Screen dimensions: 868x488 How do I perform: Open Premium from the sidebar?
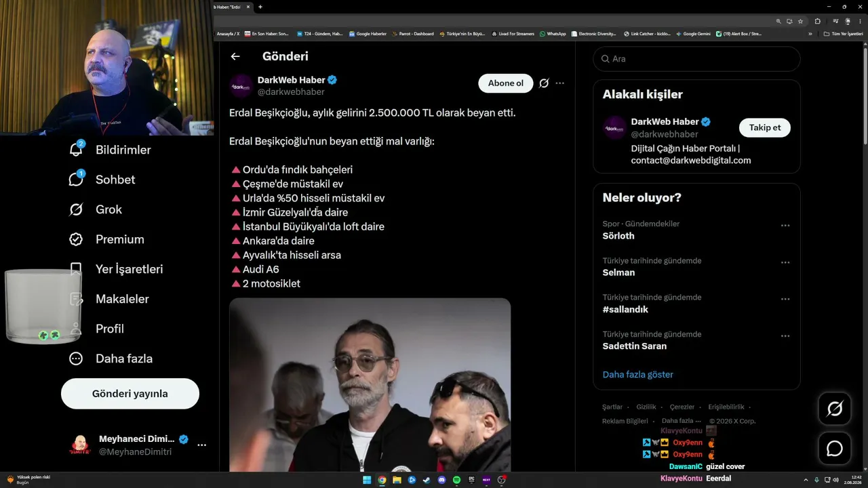[106, 239]
